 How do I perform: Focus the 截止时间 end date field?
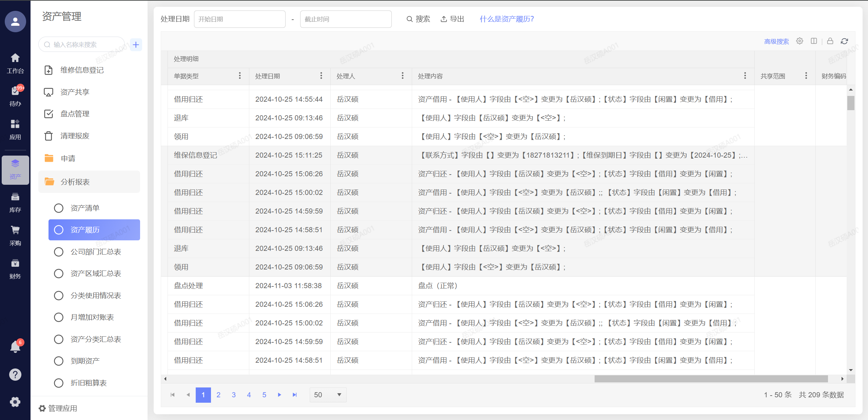point(346,19)
